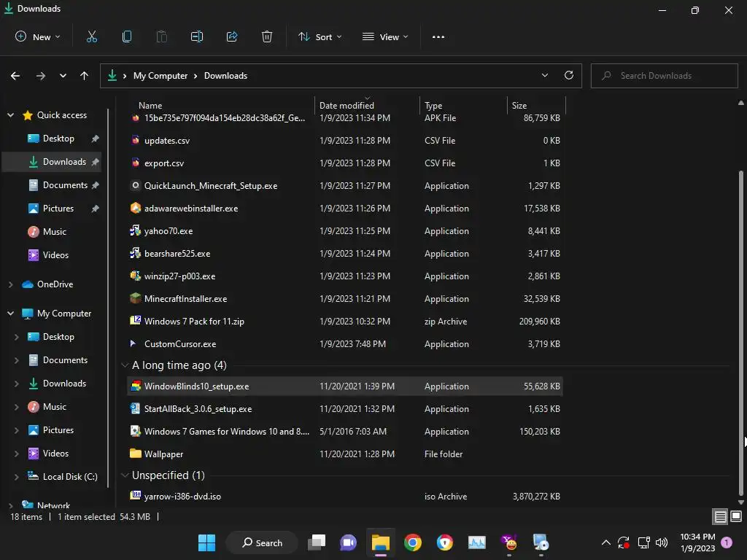Click the Delete trash icon
This screenshot has width=747, height=560.
point(267,36)
